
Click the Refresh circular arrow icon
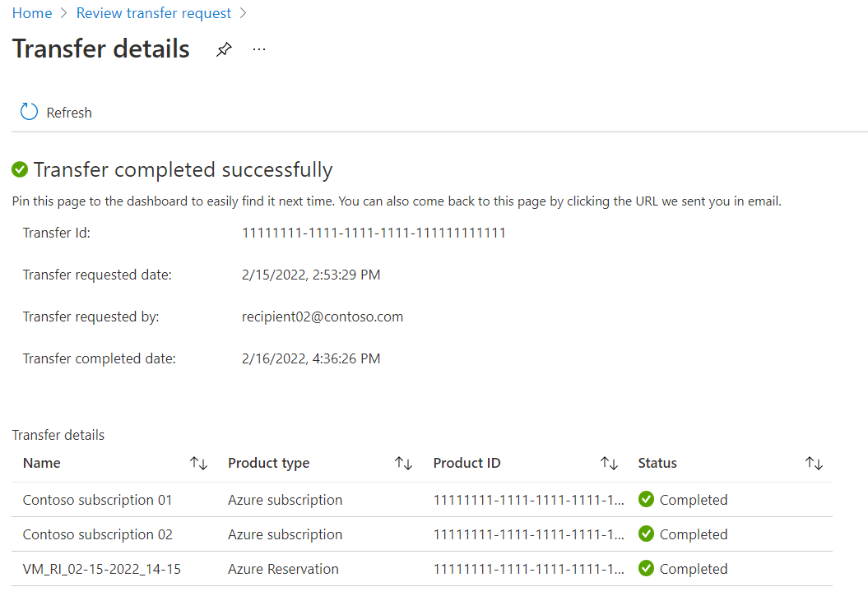pos(30,112)
